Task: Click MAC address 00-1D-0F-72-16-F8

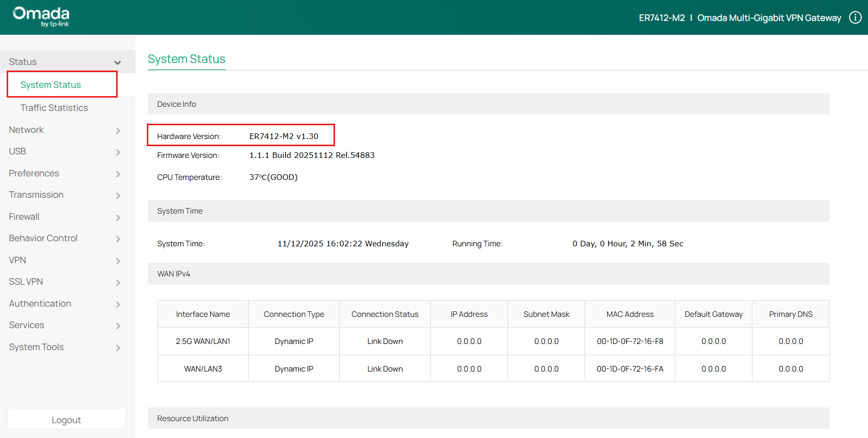Action: (630, 341)
